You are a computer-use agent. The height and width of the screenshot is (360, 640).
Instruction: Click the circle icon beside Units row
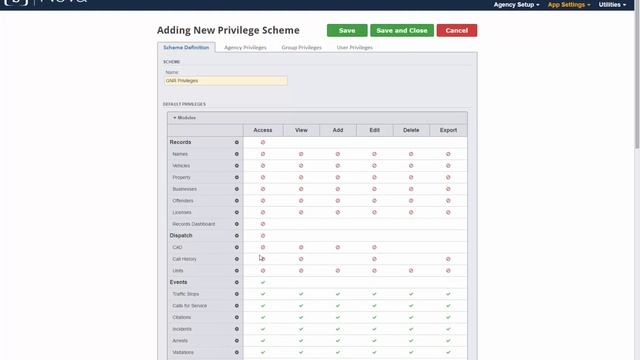237,271
